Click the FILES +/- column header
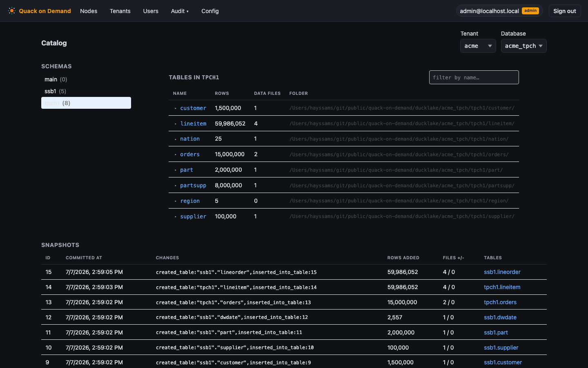Viewport: 588px width, 368px height. click(x=453, y=258)
